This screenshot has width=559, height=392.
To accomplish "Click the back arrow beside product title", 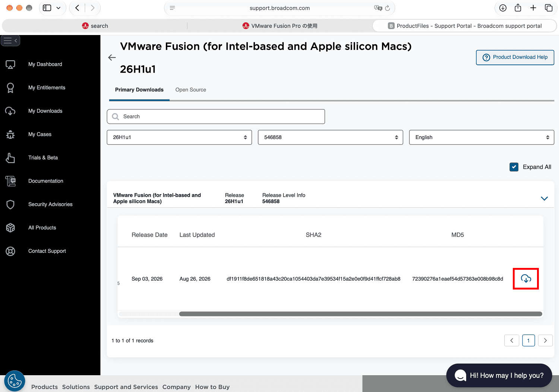I will coord(112,57).
